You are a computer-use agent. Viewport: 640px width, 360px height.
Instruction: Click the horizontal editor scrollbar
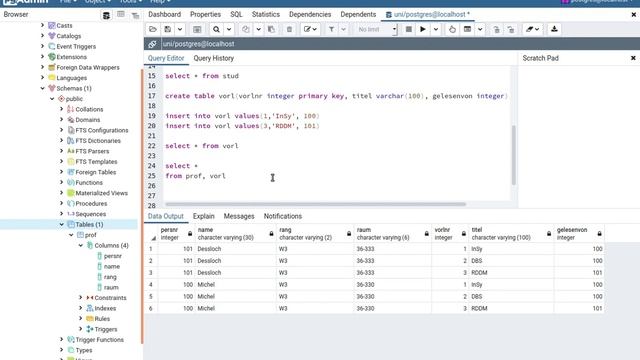coord(316,204)
